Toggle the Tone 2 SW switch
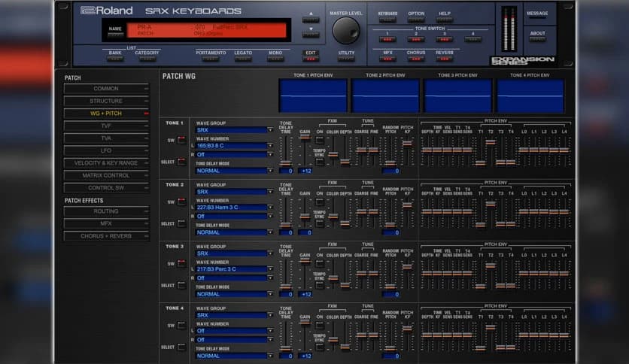Image resolution: width=629 pixels, height=364 pixels. (182, 202)
